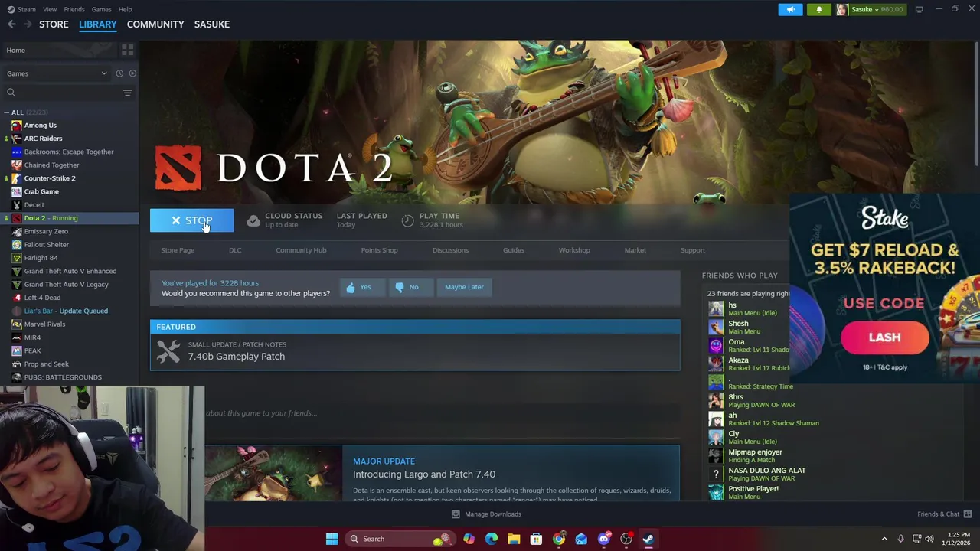Click the Grand Theft Auto V Enhanced icon

point(17,271)
